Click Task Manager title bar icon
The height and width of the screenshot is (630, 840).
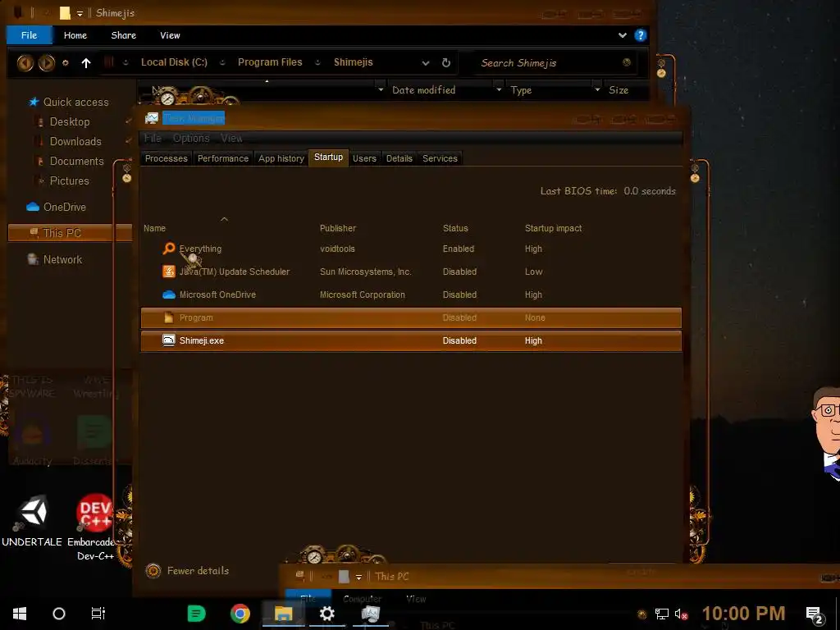[x=152, y=118]
